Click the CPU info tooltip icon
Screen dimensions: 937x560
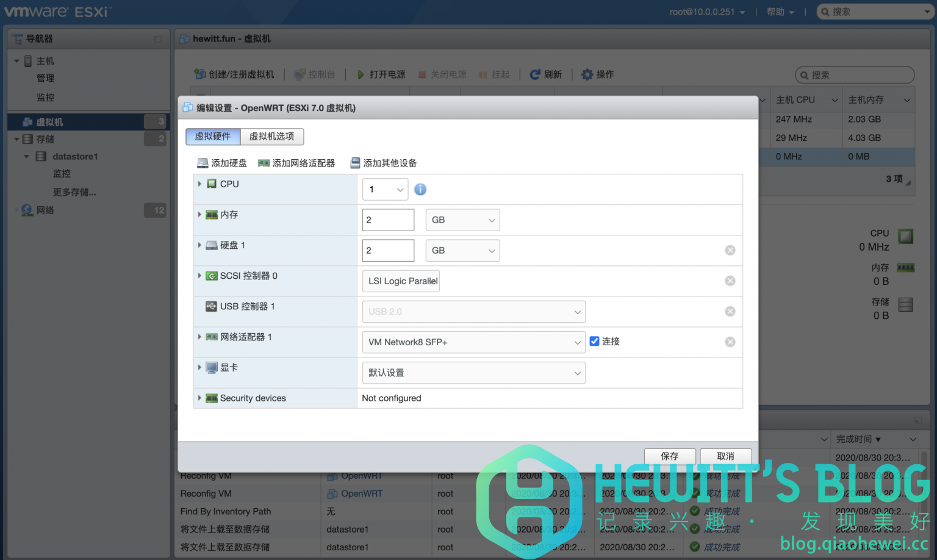(x=420, y=189)
